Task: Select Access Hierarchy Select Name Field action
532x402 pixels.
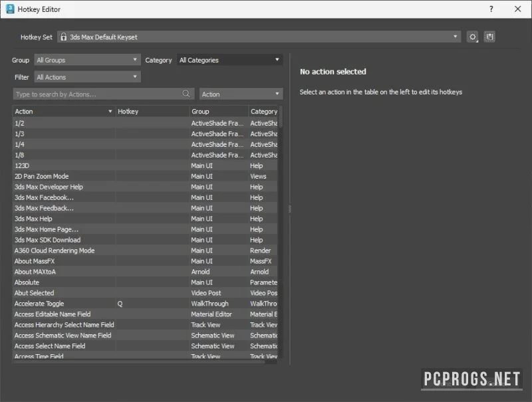Action: (x=145, y=325)
